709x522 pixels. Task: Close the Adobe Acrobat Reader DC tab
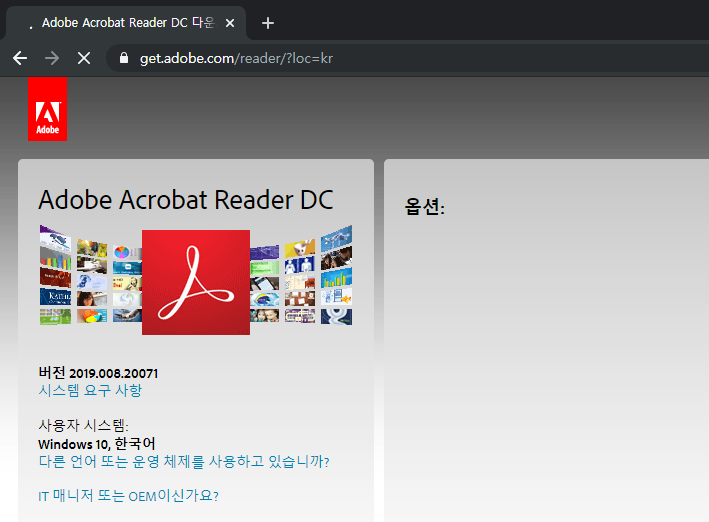click(230, 23)
